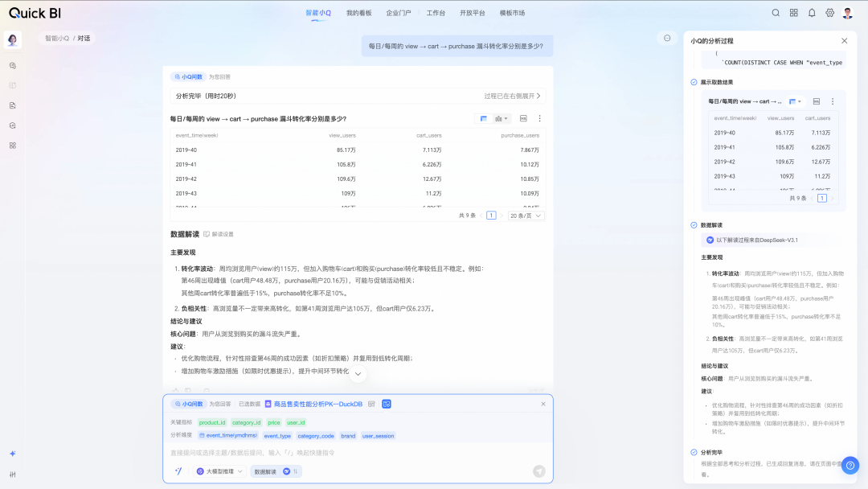Screen dimensions: 868x489
Task: Close the 小Q的分析过程 panel
Action: pyautogui.click(x=844, y=39)
